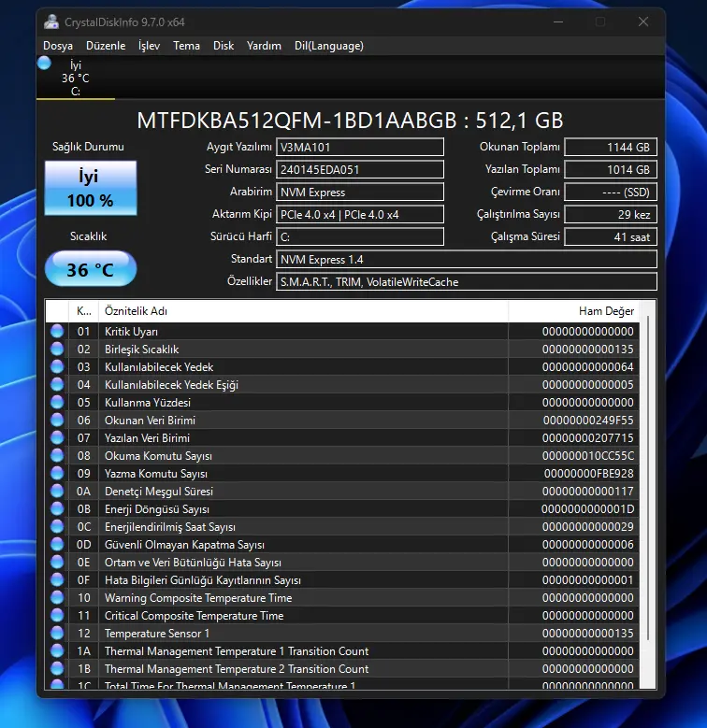Click the İyi 100 % health status button
Viewport: 707px width, 728px height.
point(91,188)
